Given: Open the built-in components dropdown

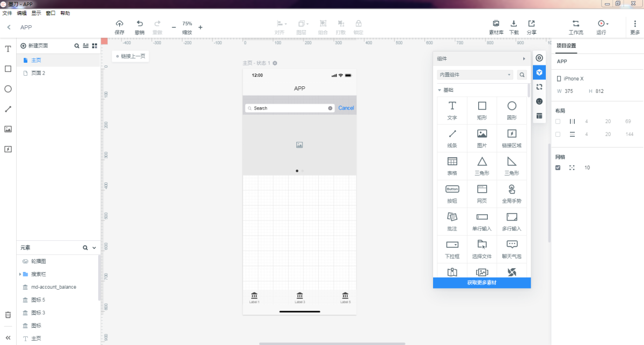Looking at the screenshot, I should (475, 75).
